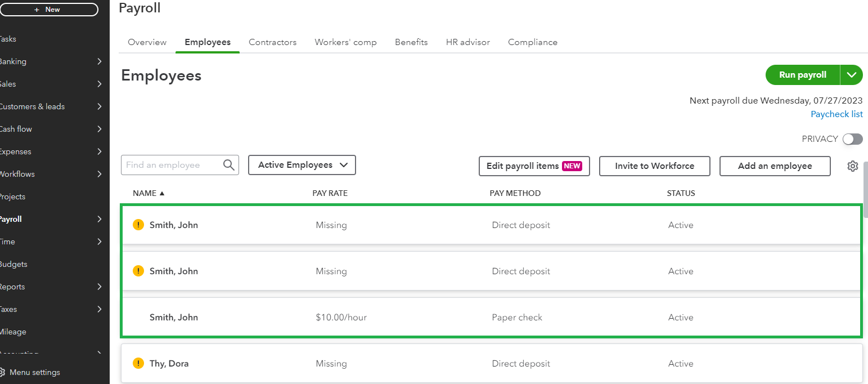This screenshot has width=868, height=384.
Task: Click Menu settings gear icon
Action: 2,372
